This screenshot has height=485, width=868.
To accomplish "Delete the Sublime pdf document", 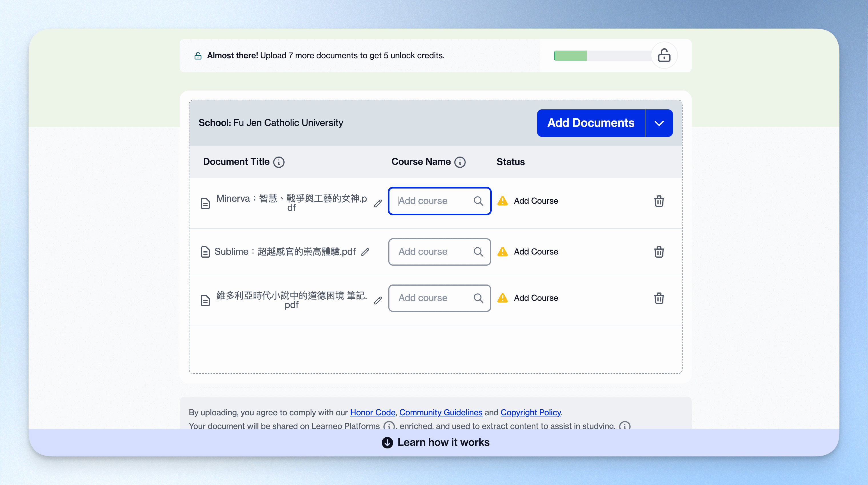I will (x=659, y=252).
